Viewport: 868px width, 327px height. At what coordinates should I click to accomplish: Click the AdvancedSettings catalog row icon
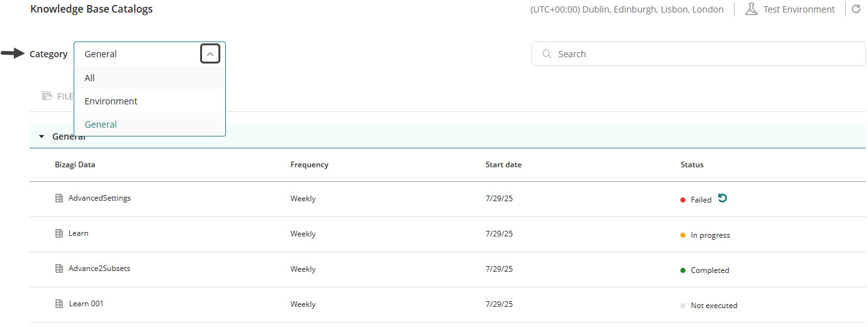pos(59,198)
